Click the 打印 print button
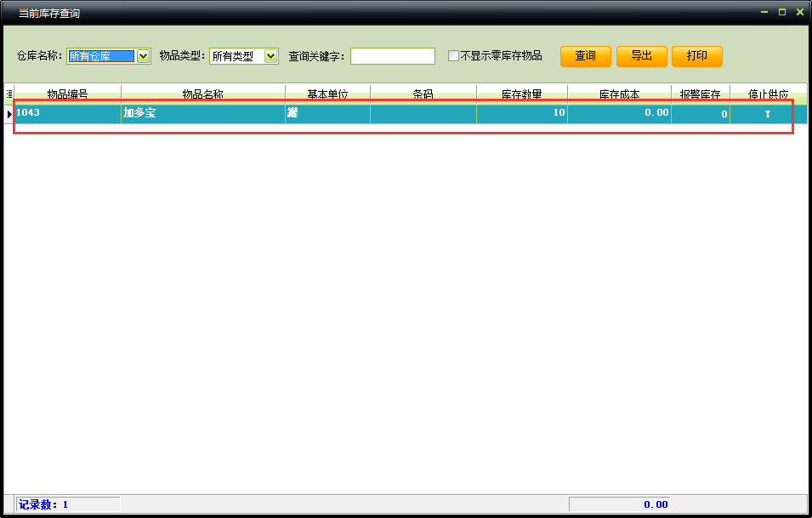The width and height of the screenshot is (812, 518). pyautogui.click(x=696, y=56)
